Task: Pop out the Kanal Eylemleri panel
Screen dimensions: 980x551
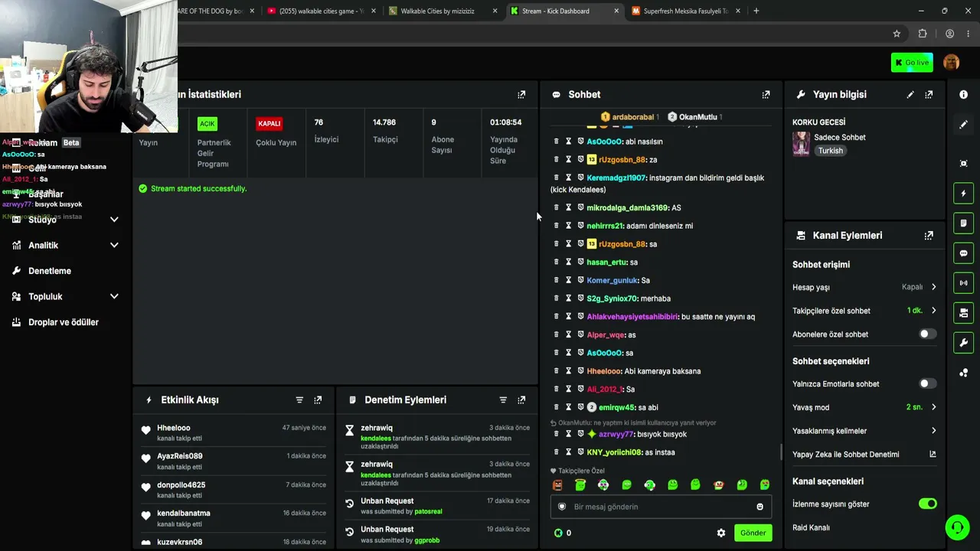Action: point(929,236)
